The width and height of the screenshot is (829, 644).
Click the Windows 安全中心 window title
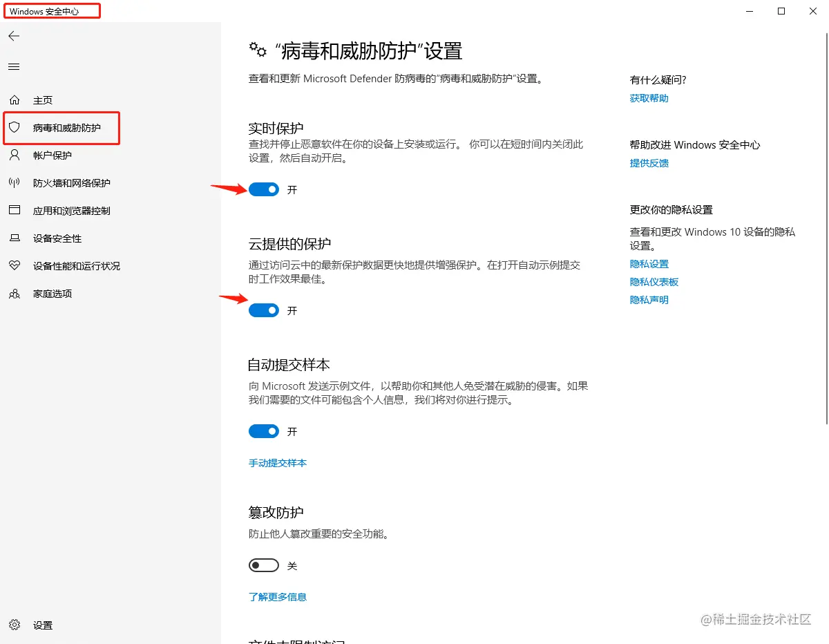44,12
